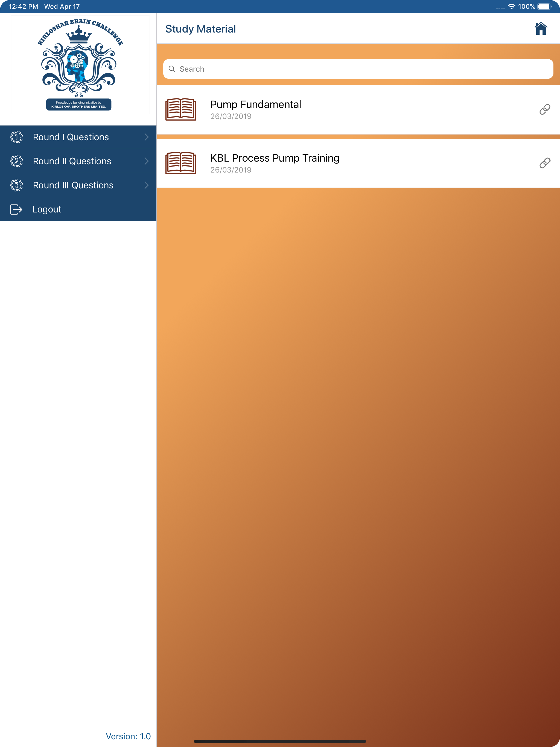The height and width of the screenshot is (747, 560).
Task: Open Round I Questions menu item
Action: click(78, 137)
